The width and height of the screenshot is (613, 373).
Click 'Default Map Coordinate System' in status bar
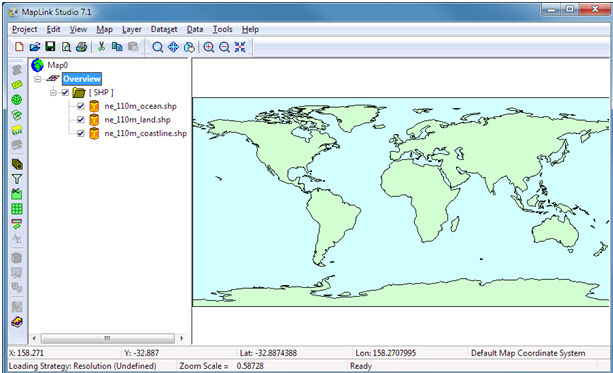[x=528, y=353]
